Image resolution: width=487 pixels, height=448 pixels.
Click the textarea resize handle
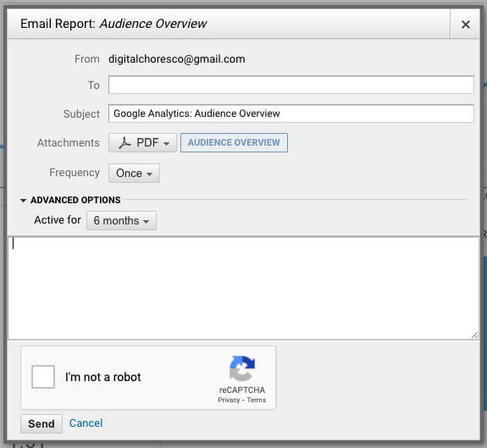(x=474, y=335)
